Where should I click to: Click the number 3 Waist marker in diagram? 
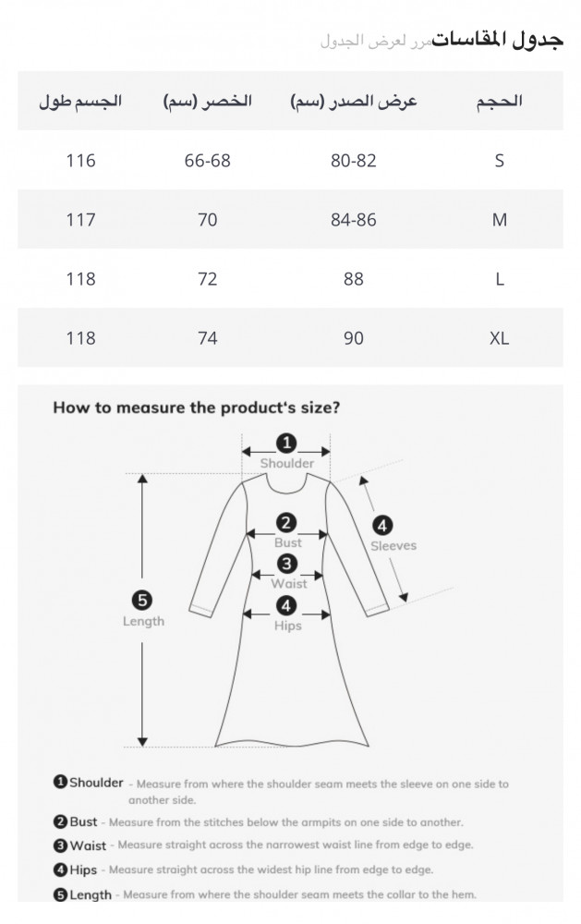[x=286, y=564]
